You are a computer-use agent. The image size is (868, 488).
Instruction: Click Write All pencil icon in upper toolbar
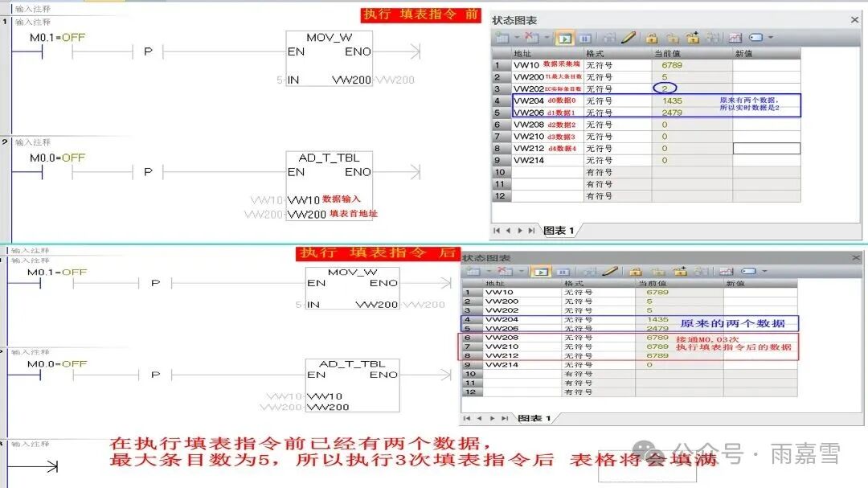pos(628,38)
